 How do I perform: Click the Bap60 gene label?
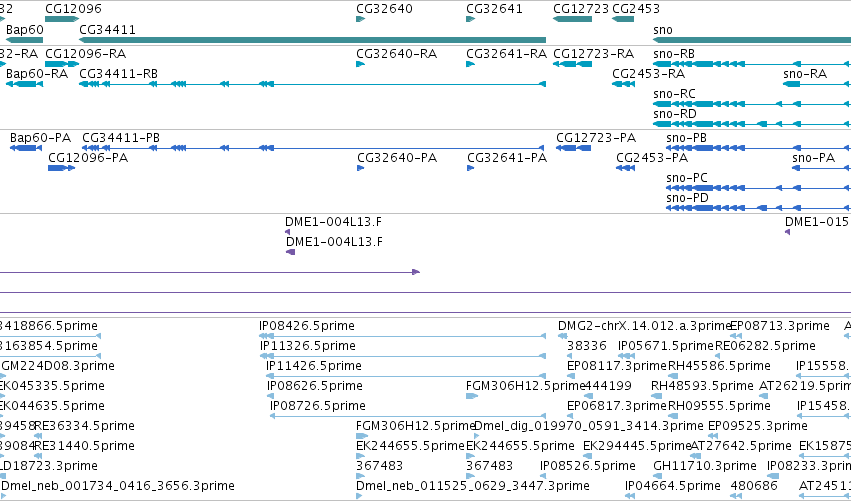click(24, 29)
